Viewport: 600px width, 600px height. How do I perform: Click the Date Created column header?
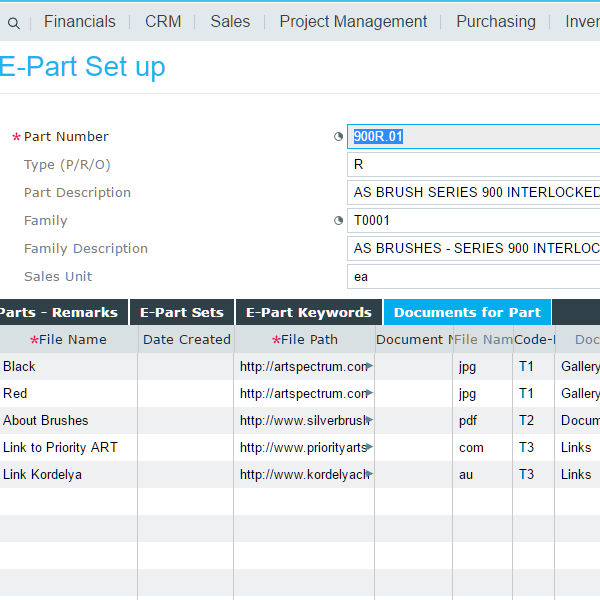(x=186, y=340)
